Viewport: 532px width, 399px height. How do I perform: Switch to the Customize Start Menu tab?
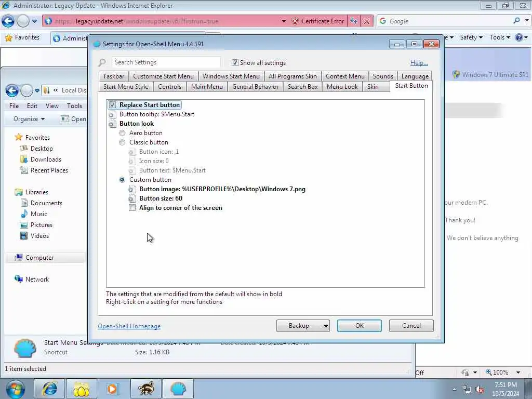click(163, 76)
